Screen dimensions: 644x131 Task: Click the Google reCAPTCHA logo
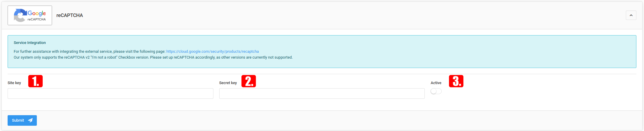(x=30, y=15)
